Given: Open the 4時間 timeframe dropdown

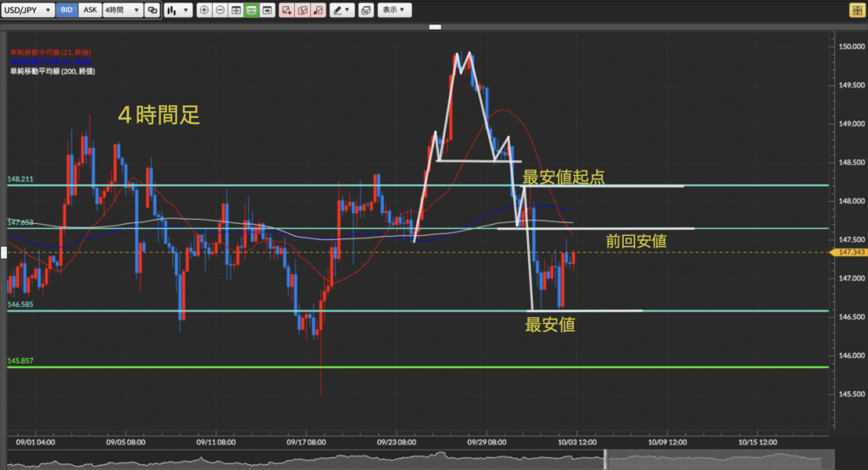Looking at the screenshot, I should click(121, 10).
